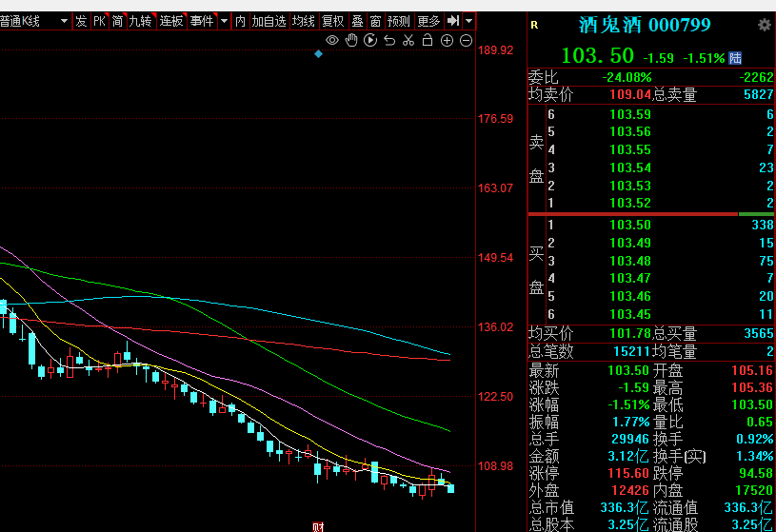Click the 均买价 value 101.78
The height and width of the screenshot is (532, 776).
click(630, 333)
